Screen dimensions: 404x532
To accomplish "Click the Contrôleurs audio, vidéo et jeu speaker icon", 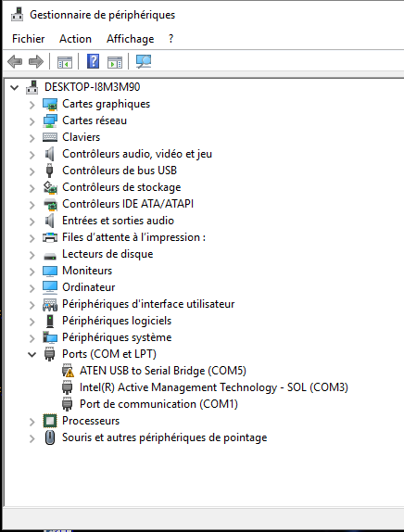I will point(50,154).
